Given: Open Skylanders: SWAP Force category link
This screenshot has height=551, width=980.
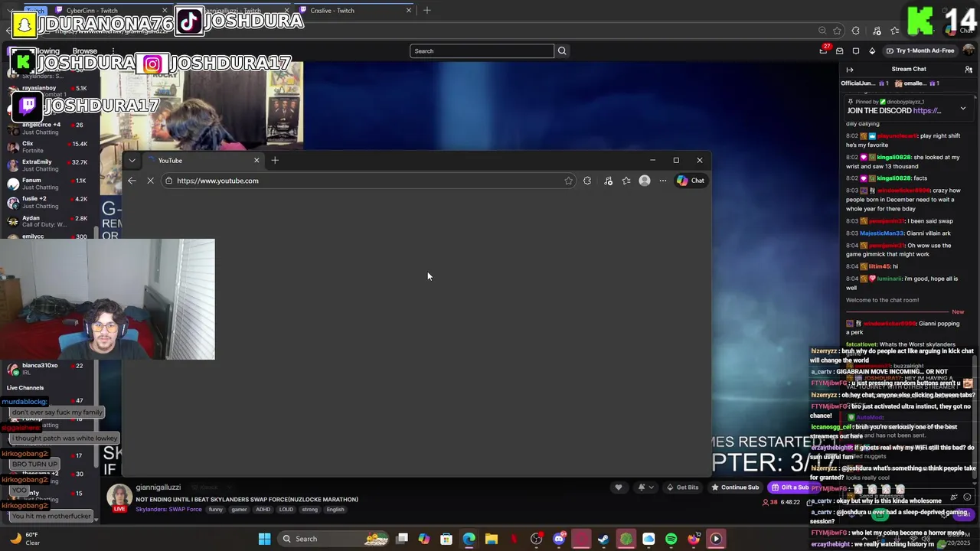Looking at the screenshot, I should click(168, 510).
